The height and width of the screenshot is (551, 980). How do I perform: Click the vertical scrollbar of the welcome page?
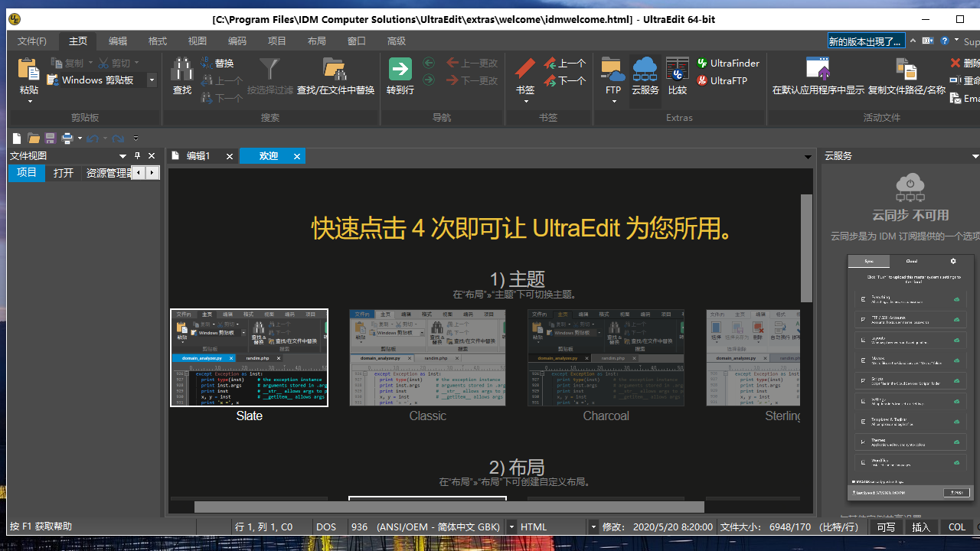[x=805, y=245]
